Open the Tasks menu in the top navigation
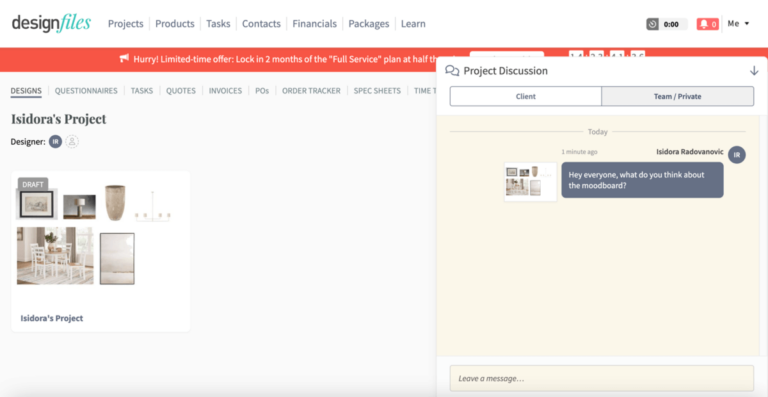Image resolution: width=768 pixels, height=397 pixels. click(x=218, y=23)
